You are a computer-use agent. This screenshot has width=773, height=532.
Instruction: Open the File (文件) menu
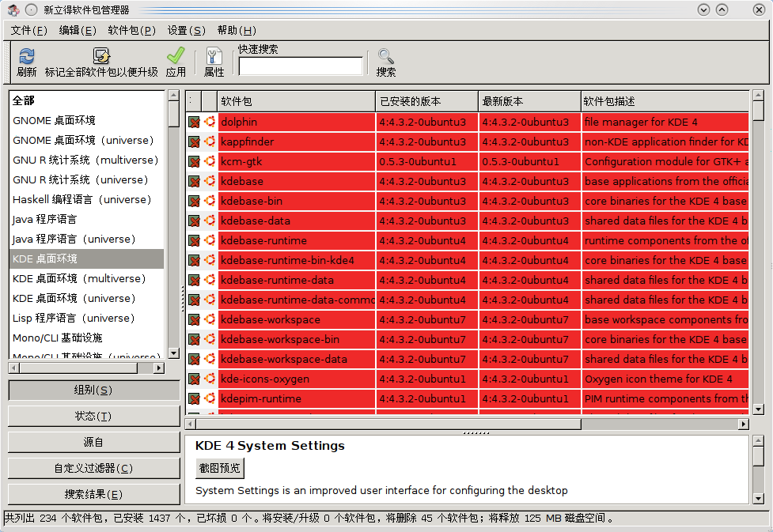click(29, 31)
